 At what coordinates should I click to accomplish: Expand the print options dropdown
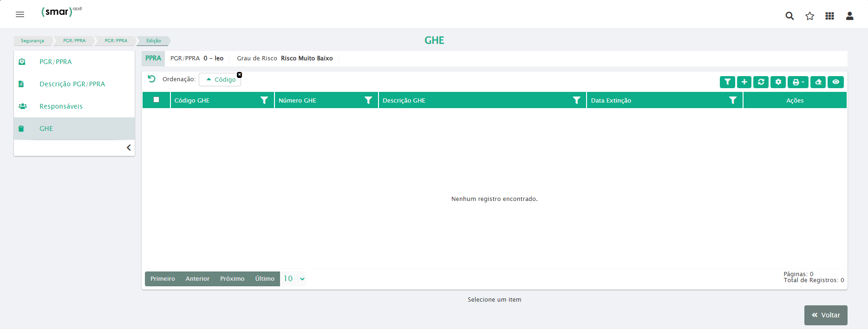click(x=798, y=82)
